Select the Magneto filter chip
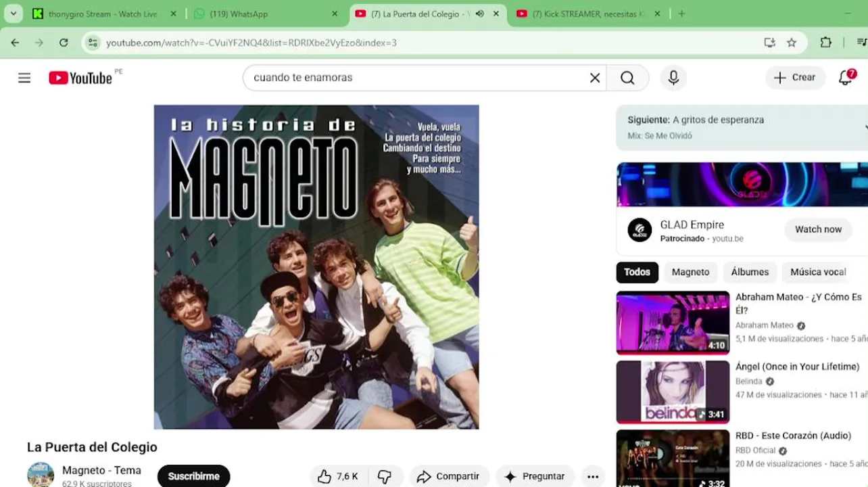The width and height of the screenshot is (868, 487). coord(690,272)
